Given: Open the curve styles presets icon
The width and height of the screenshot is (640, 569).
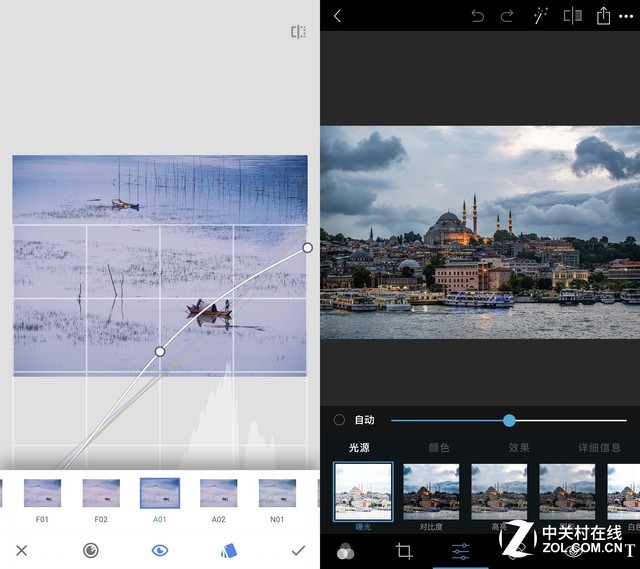Looking at the screenshot, I should (229, 551).
